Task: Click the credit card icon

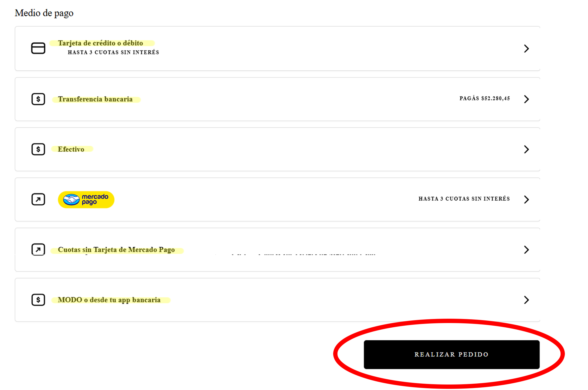Action: coord(38,48)
